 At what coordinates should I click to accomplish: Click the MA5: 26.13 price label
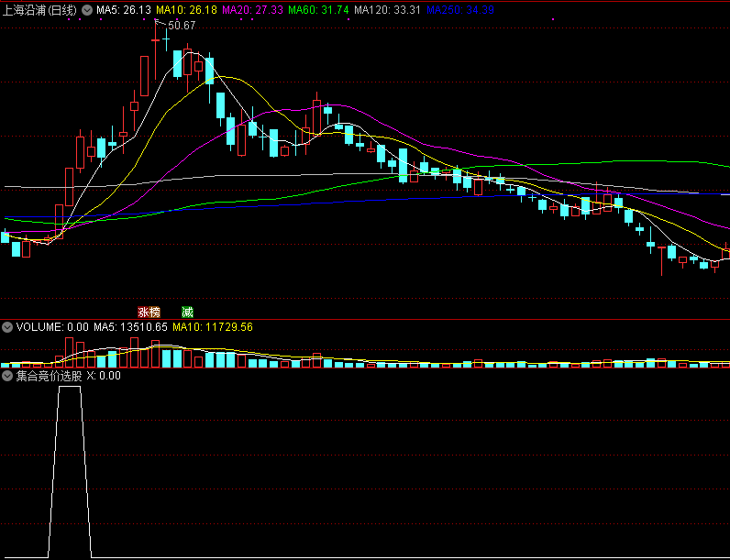124,10
